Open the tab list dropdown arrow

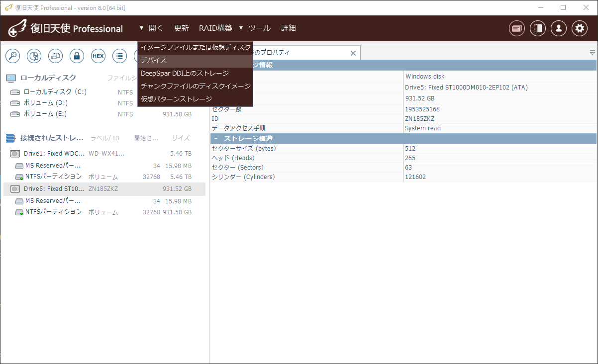tap(593, 52)
